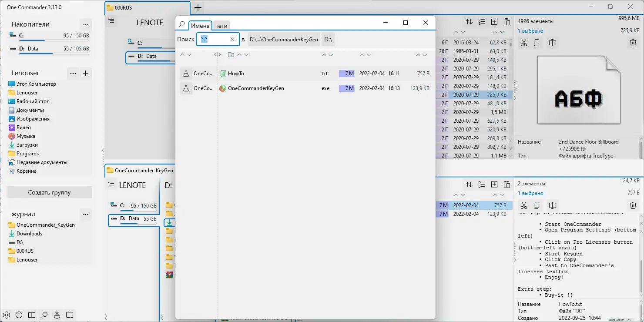This screenshot has width=644, height=322.
Task: Switch to the теги tab in search window
Action: 221,25
